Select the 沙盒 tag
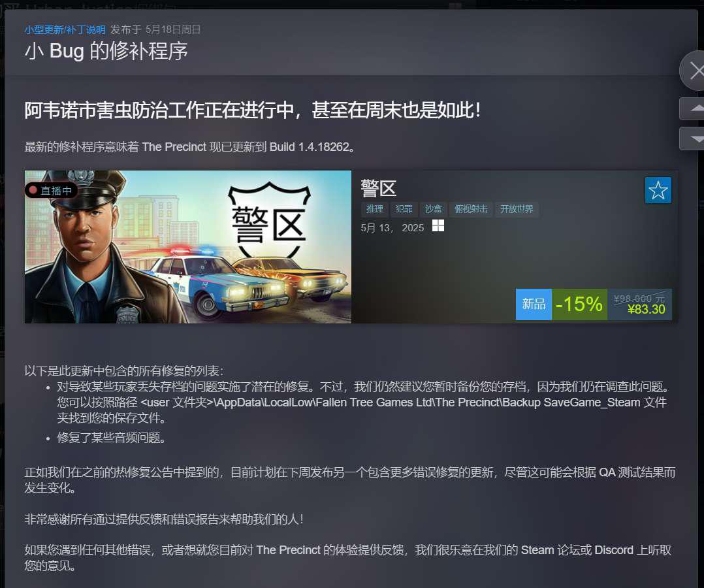The height and width of the screenshot is (588, 704). pos(433,209)
